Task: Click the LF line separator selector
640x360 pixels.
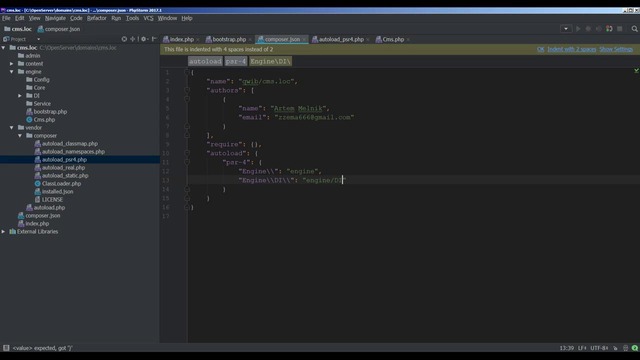Action: [582, 348]
